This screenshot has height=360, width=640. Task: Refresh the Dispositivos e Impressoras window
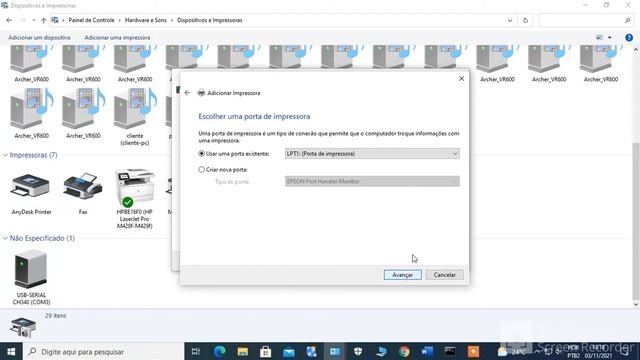click(x=525, y=20)
